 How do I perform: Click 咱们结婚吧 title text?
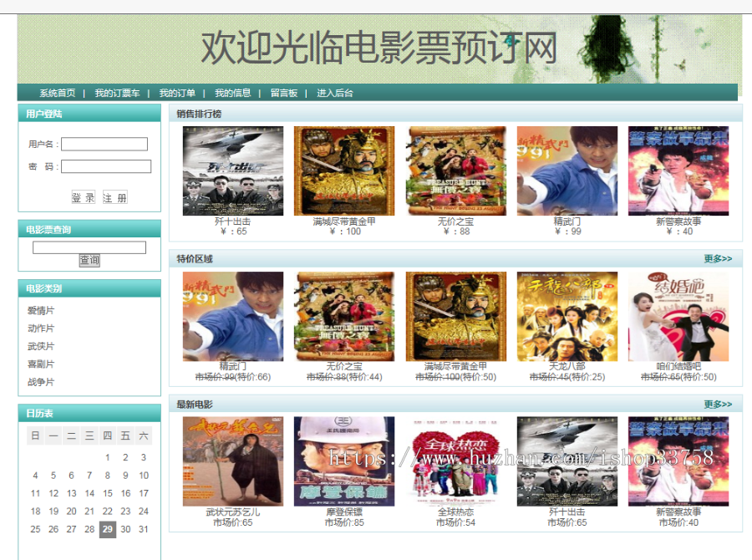(x=678, y=366)
